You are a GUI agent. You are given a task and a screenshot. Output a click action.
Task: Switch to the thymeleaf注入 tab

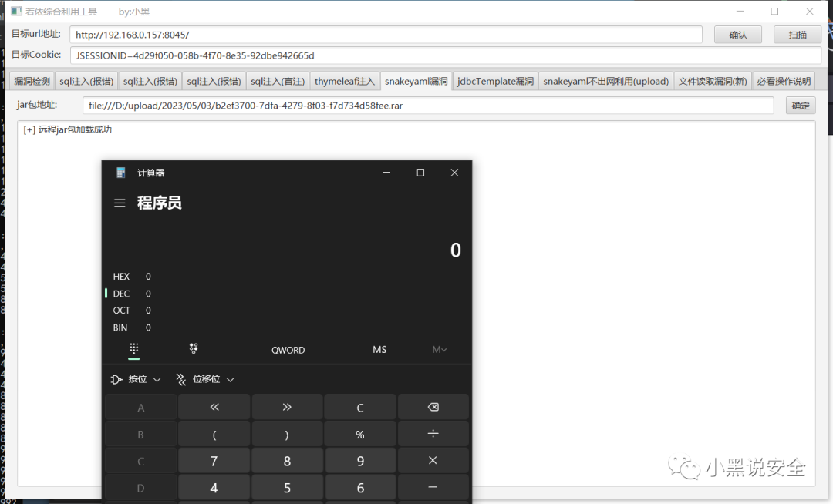[x=344, y=81]
